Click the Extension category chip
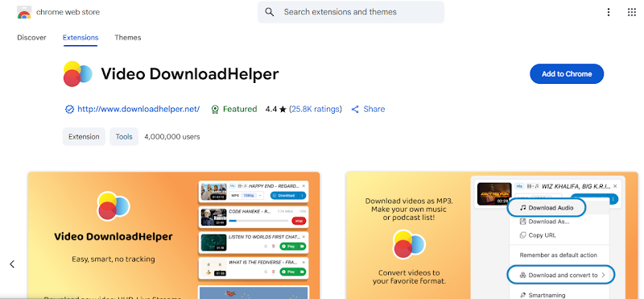 (84, 136)
